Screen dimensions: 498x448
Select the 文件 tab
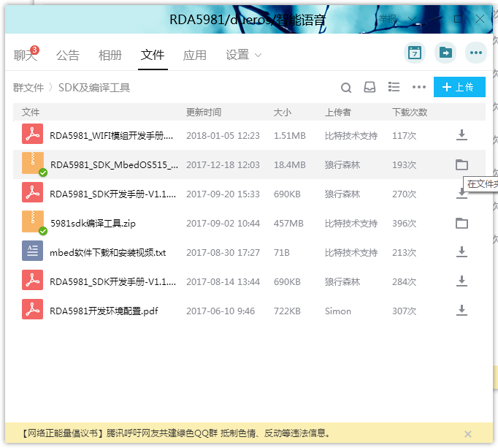(x=153, y=55)
